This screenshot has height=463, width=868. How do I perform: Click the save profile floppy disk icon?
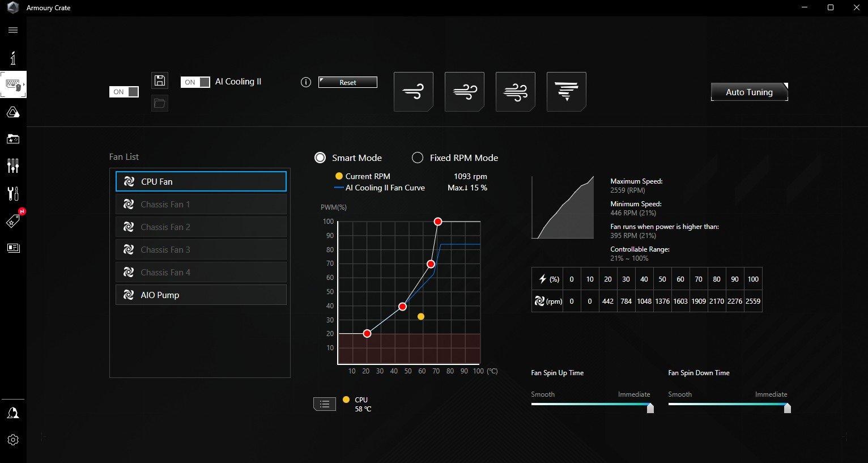160,80
